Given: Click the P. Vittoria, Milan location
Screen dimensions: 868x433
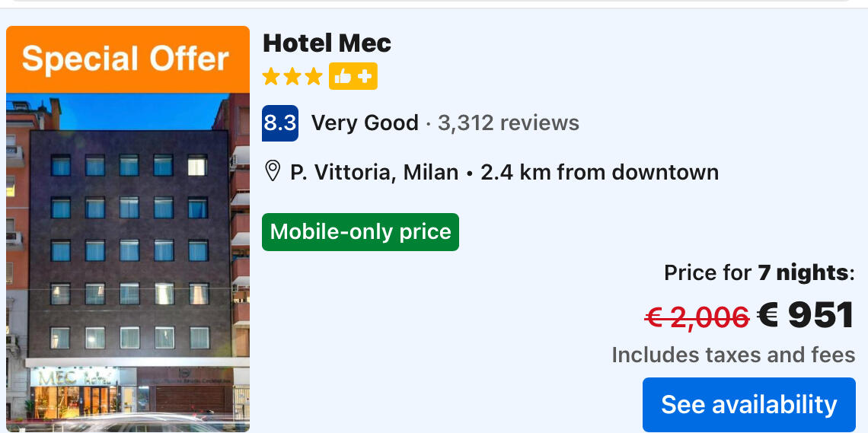Looking at the screenshot, I should coord(374,172).
